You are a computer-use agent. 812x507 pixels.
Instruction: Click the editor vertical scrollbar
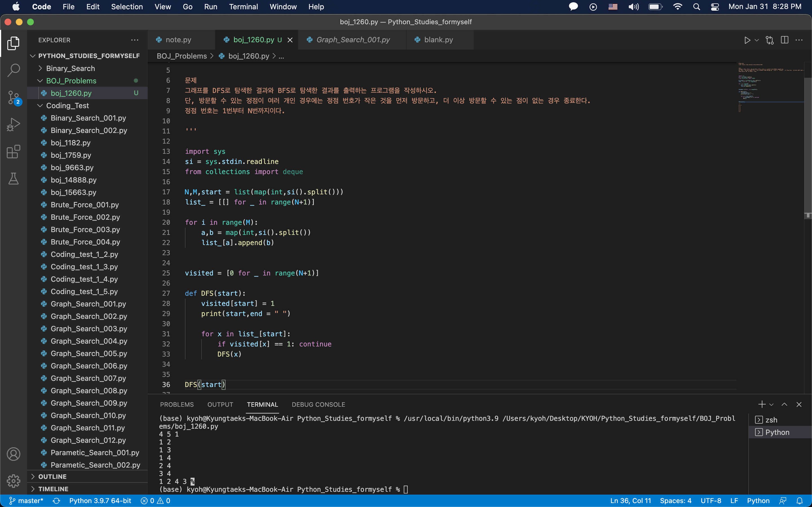click(x=808, y=144)
